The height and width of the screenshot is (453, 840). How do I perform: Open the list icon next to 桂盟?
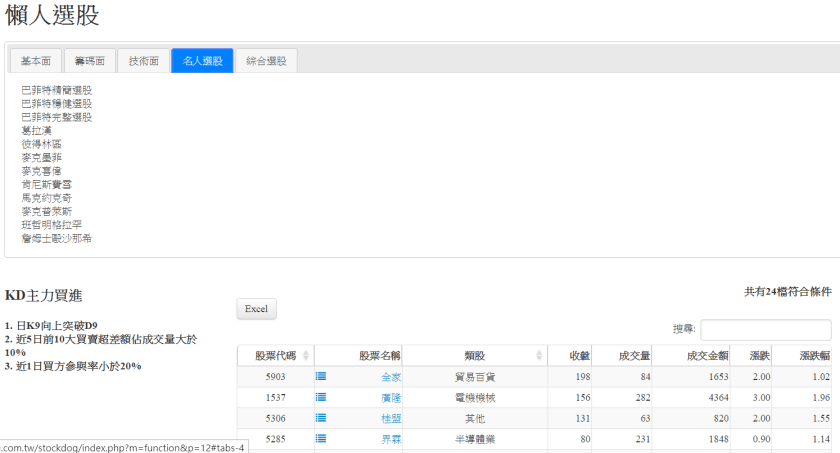click(x=321, y=418)
